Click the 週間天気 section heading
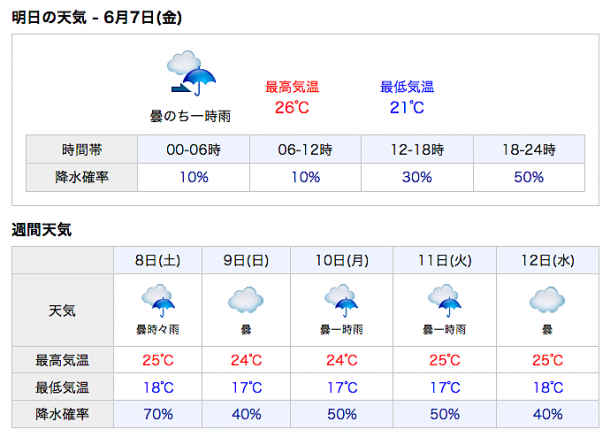Screen dimensions: 610x437 pyautogui.click(x=42, y=230)
